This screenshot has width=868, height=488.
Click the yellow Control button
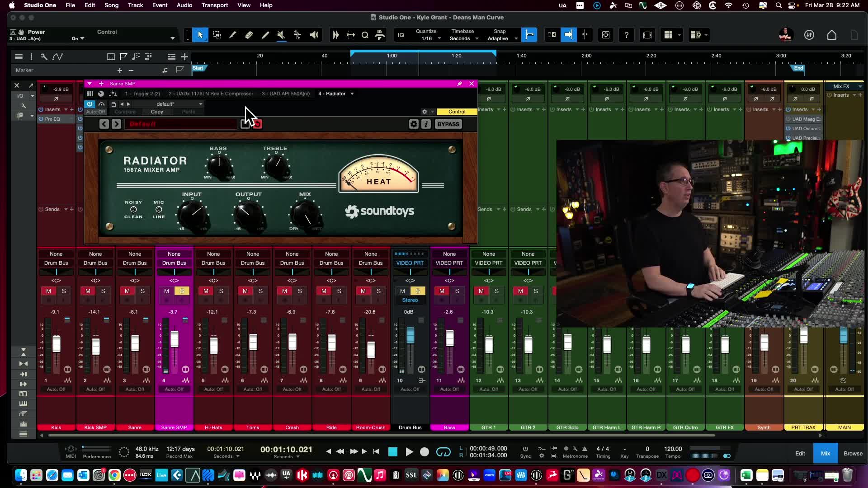point(457,112)
